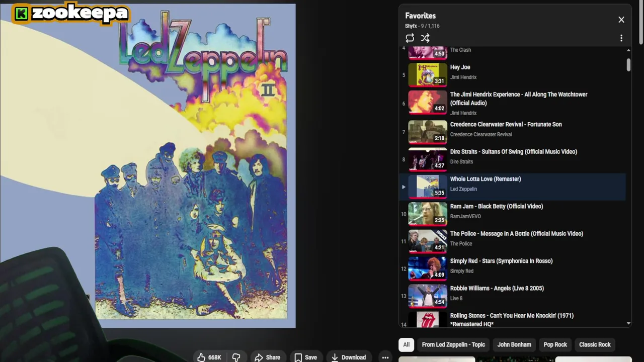Image resolution: width=644 pixels, height=362 pixels.
Task: Play Hey Joe thumbnail in playlist
Action: (x=427, y=74)
